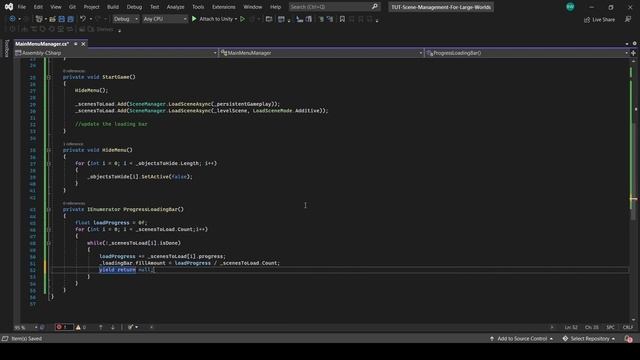Open the Debug configuration dropdown
Screen dimensions: 640x360
[125, 19]
